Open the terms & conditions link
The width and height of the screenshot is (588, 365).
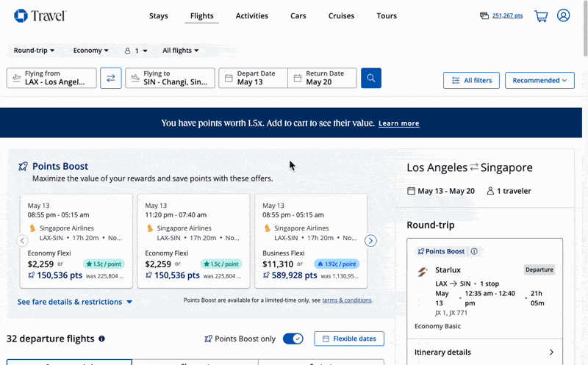(x=347, y=300)
